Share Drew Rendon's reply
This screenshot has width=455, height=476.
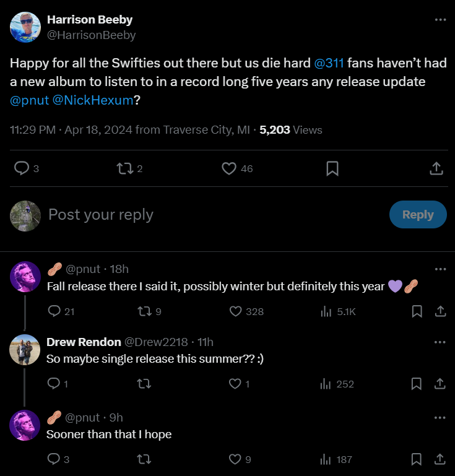(440, 384)
